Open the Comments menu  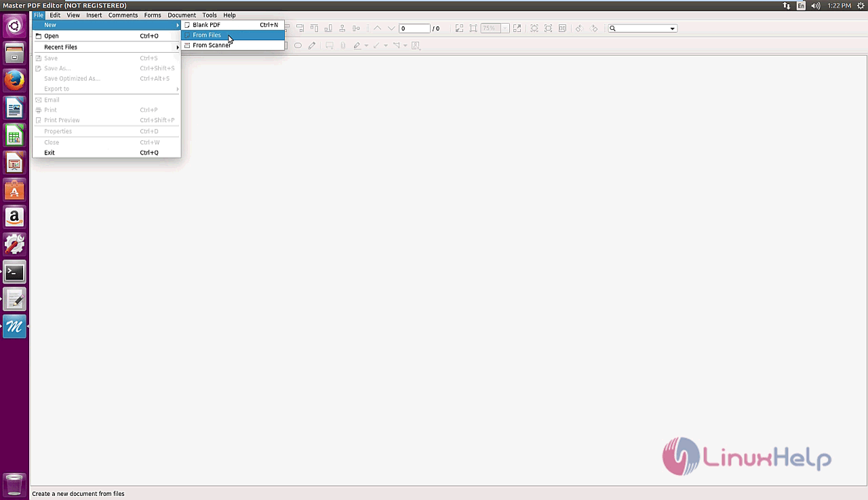click(x=123, y=15)
